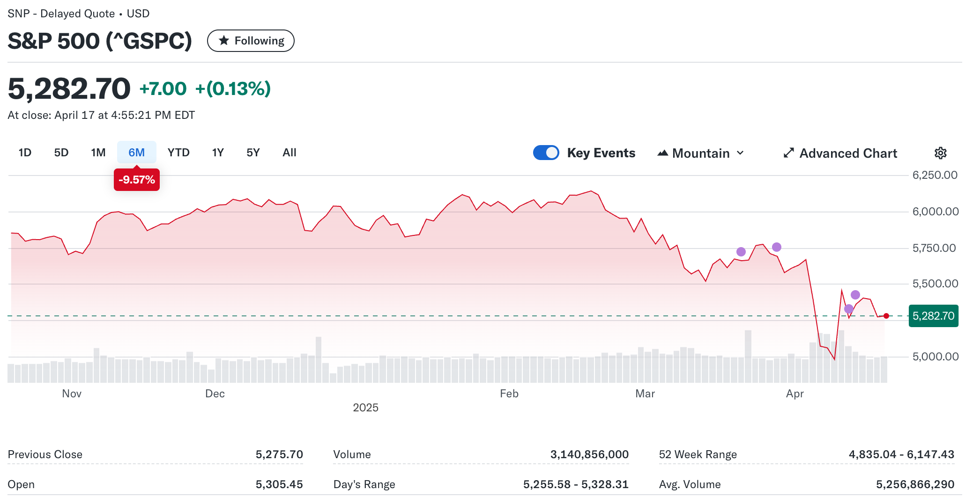Click the Previous Close label
Viewport: 980px width, 497px height.
[45, 454]
